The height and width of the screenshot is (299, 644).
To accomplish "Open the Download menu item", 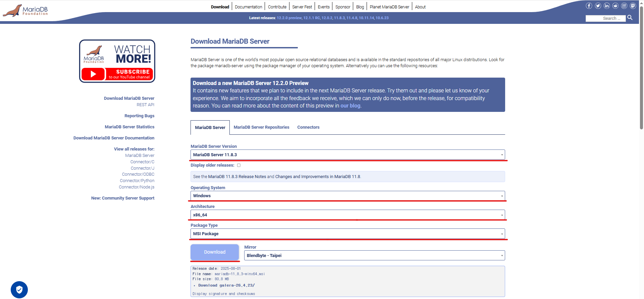I will tap(220, 7).
